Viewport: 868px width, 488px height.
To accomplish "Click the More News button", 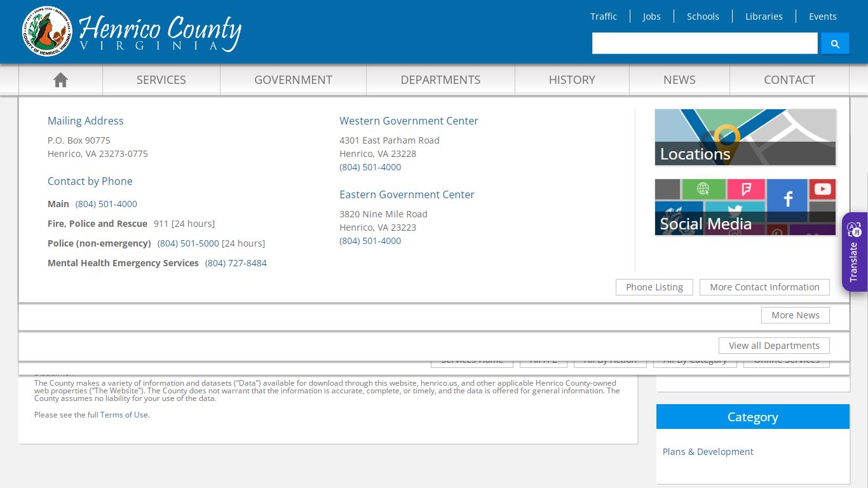I will (x=796, y=315).
